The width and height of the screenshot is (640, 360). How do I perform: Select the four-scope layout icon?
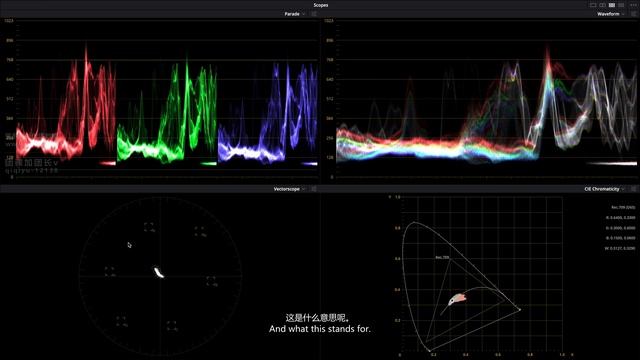coord(612,5)
